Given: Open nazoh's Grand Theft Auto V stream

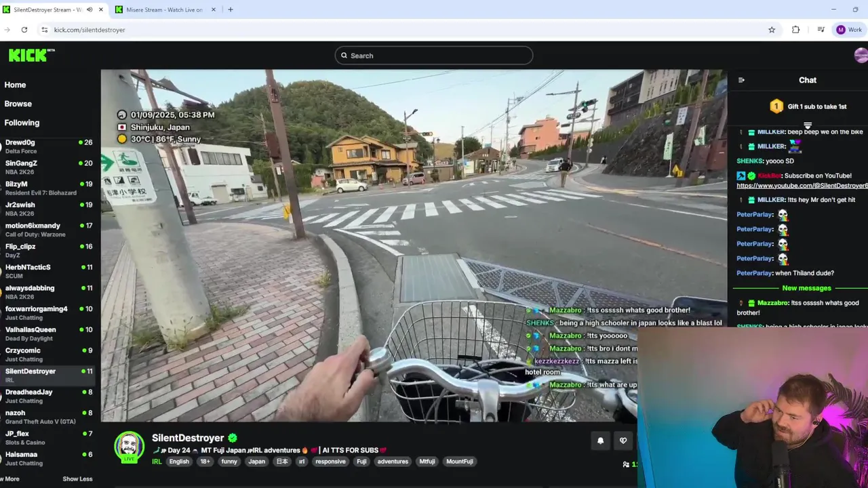Looking at the screenshot, I should tap(47, 418).
